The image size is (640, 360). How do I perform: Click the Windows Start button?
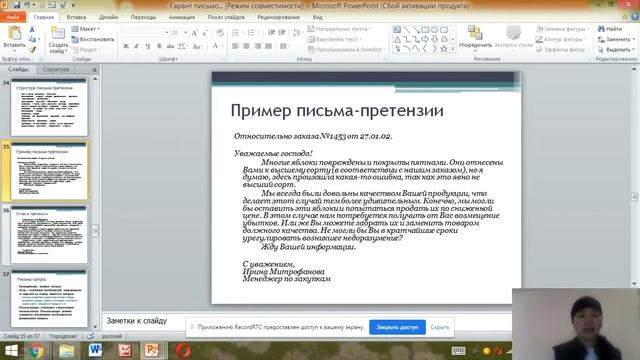coord(11,351)
